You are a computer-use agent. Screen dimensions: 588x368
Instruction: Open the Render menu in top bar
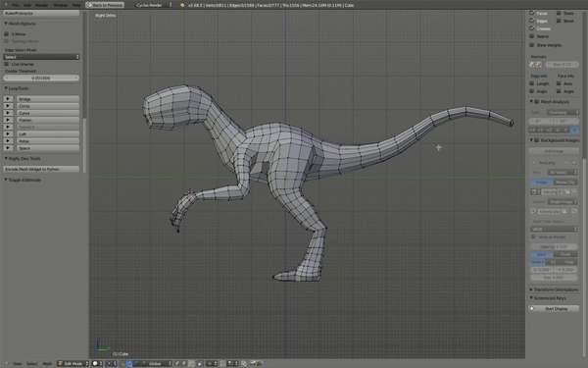click(41, 5)
